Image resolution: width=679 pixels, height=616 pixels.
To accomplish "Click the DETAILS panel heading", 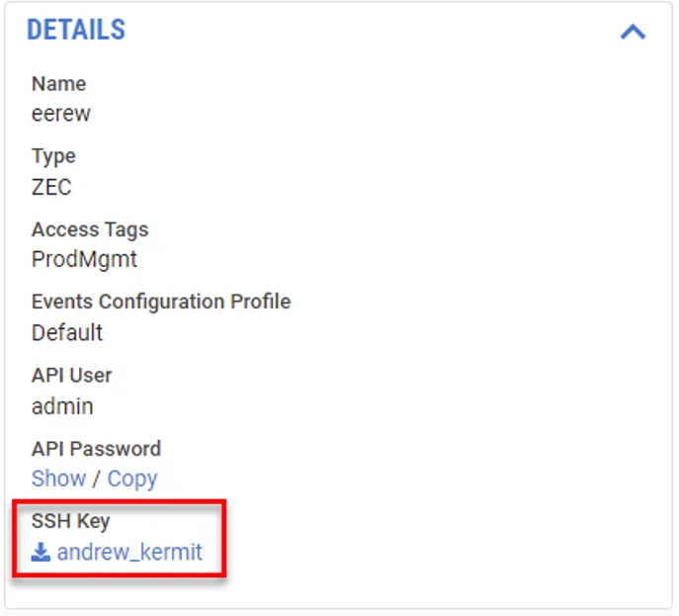I will [76, 30].
